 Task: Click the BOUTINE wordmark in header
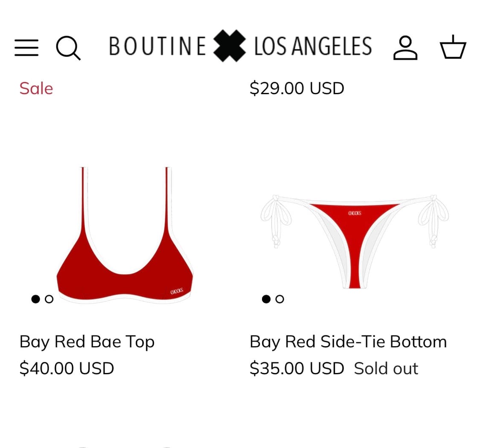click(157, 46)
